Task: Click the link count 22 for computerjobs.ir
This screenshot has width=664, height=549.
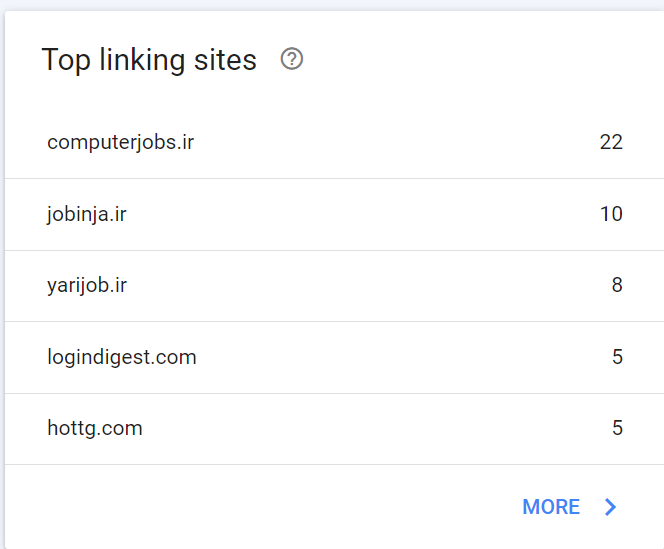Action: (x=611, y=142)
